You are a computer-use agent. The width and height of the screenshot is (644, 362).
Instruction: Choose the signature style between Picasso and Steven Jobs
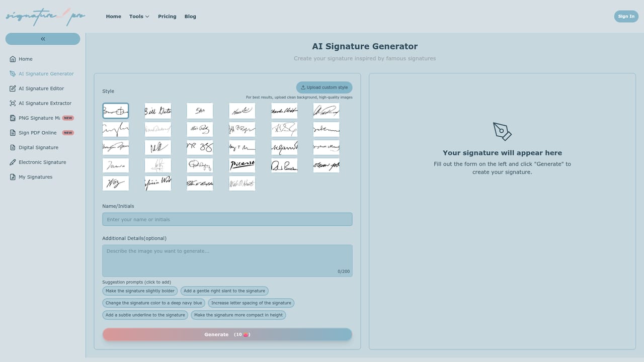pyautogui.click(x=284, y=165)
